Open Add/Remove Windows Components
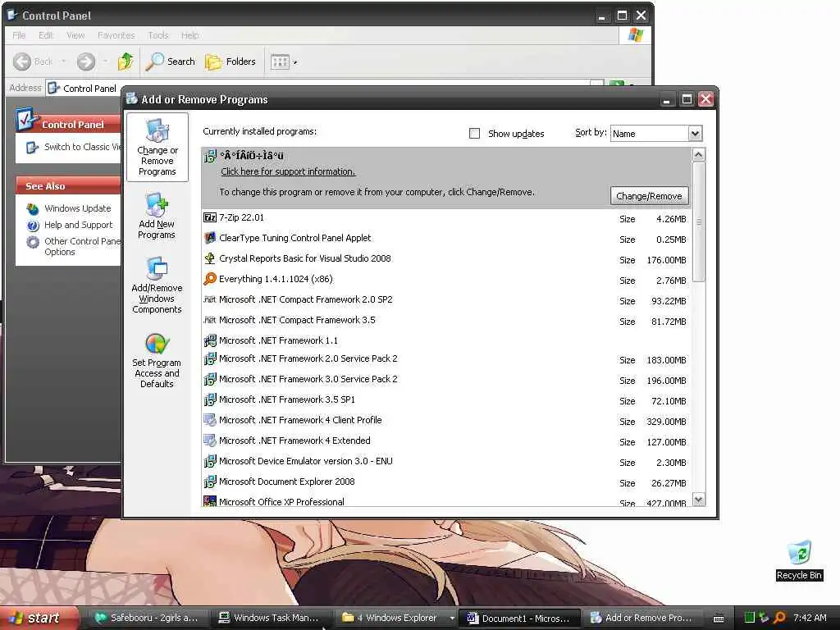Viewport: 840px width, 630px height. (x=157, y=285)
